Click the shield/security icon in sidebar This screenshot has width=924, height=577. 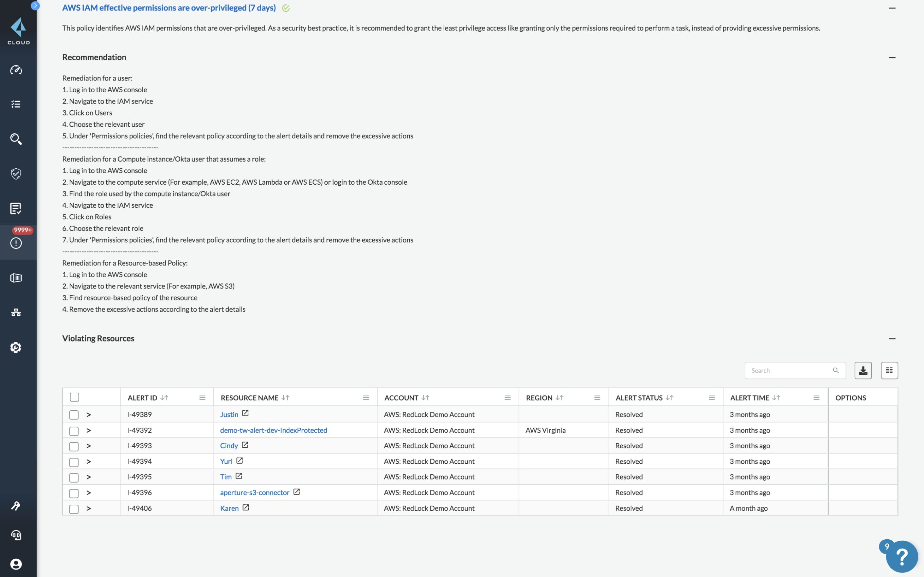(16, 174)
